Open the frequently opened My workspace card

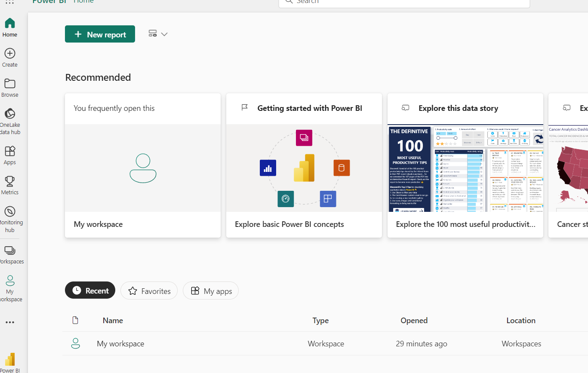point(143,165)
